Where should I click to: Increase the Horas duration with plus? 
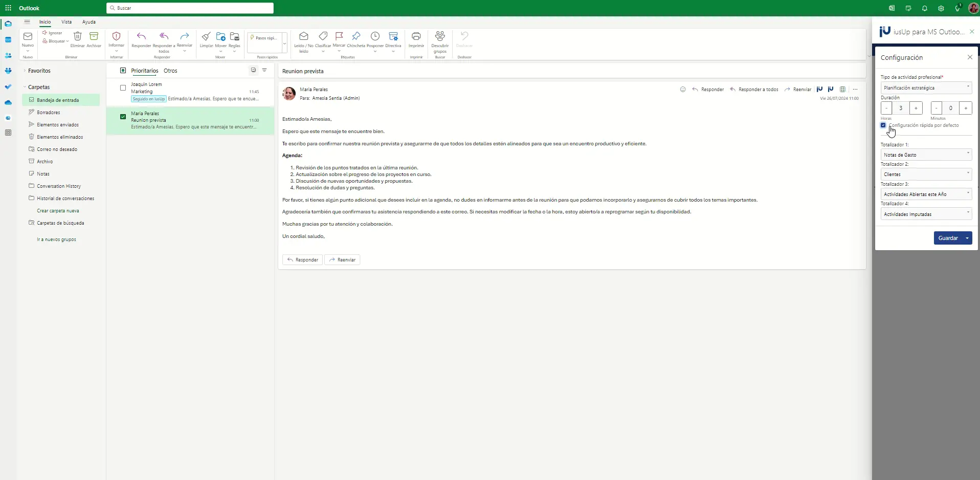[916, 108]
